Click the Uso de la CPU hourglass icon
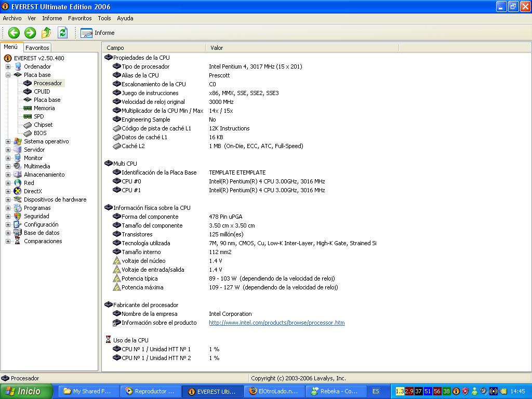This screenshot has width=532, height=399. 108,339
